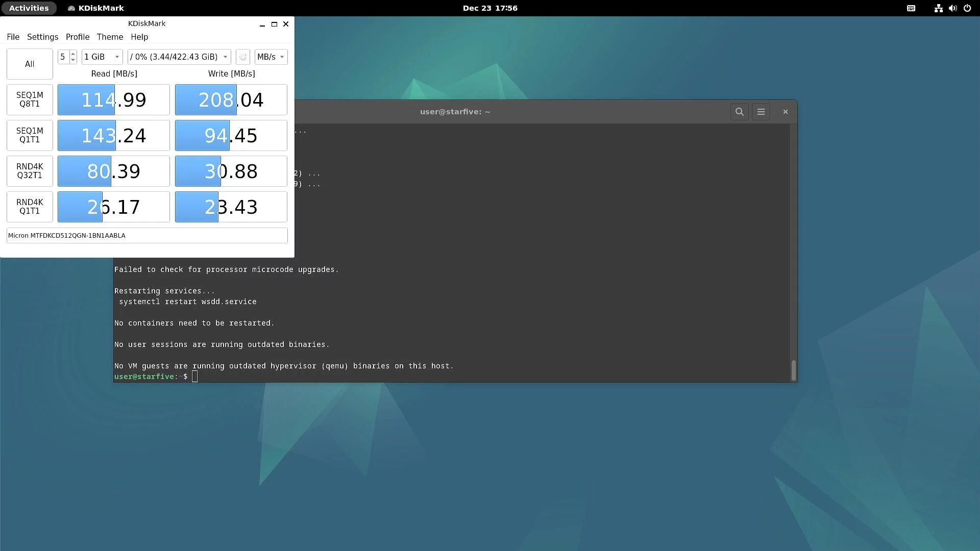
Task: Run all benchmarks with All button
Action: point(30,64)
